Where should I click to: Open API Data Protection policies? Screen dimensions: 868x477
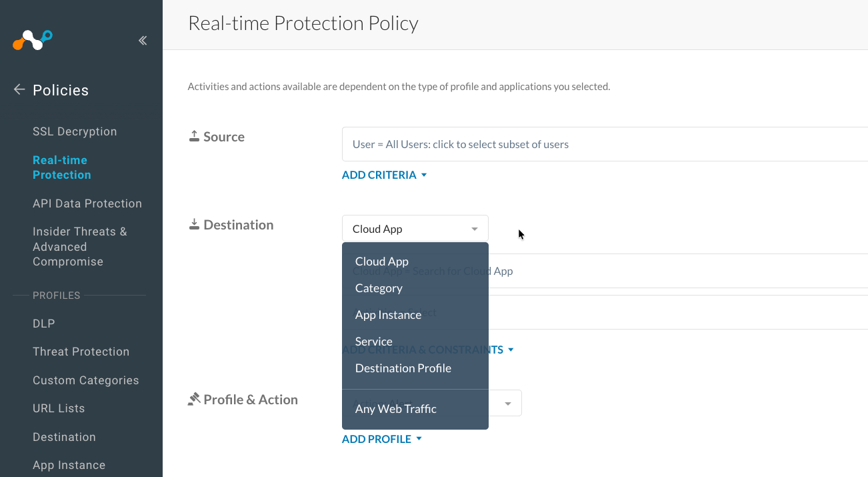point(87,203)
